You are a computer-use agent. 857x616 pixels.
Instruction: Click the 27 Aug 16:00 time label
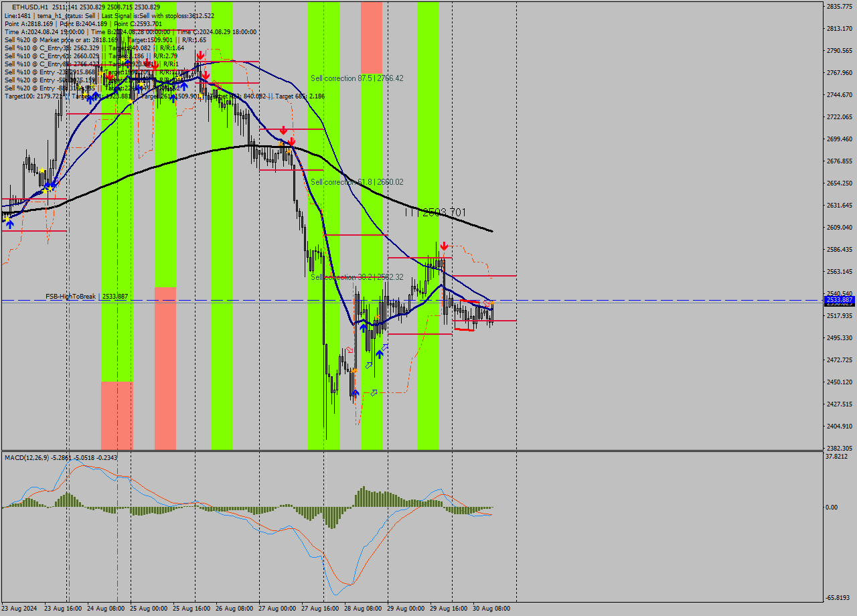pyautogui.click(x=320, y=609)
